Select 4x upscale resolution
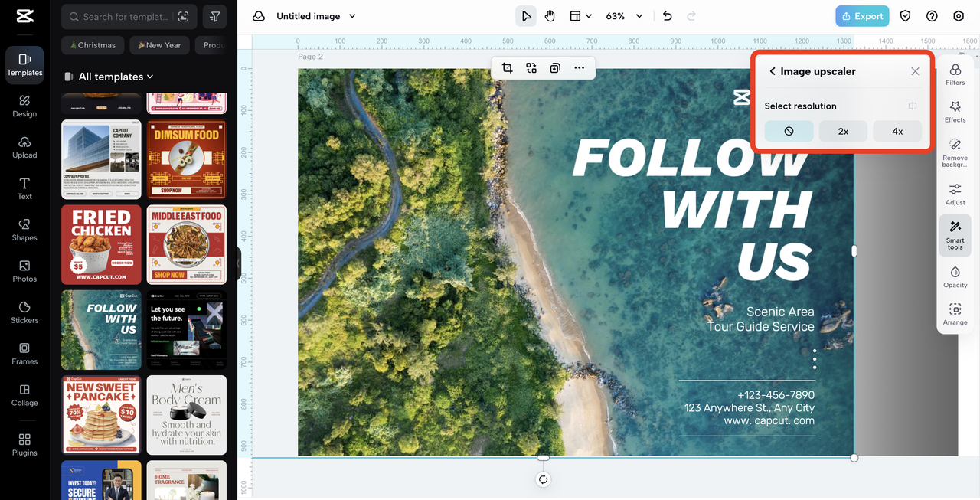 (x=897, y=131)
